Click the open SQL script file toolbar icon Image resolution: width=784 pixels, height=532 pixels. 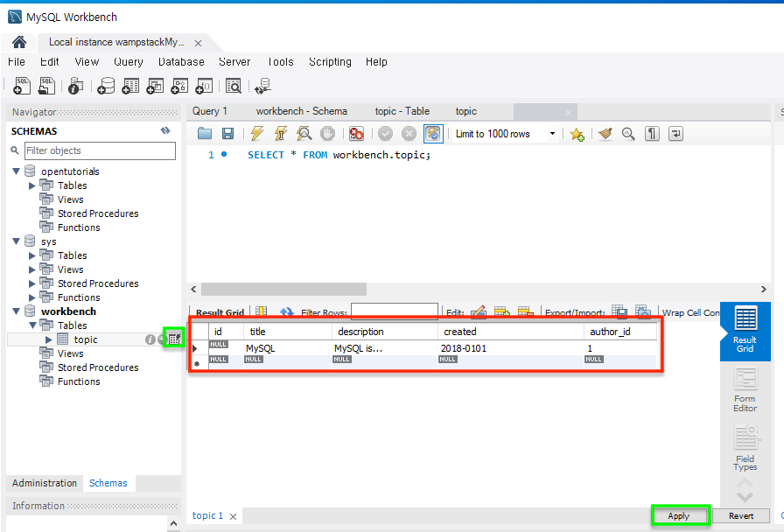(x=47, y=86)
